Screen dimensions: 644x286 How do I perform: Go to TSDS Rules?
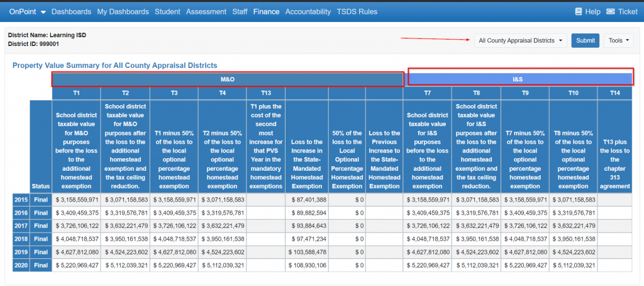(357, 12)
